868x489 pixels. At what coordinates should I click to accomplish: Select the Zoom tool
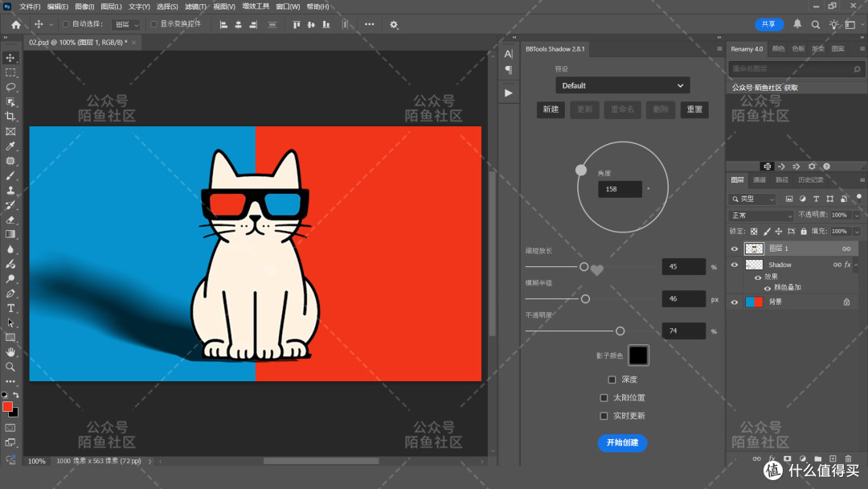[x=10, y=367]
